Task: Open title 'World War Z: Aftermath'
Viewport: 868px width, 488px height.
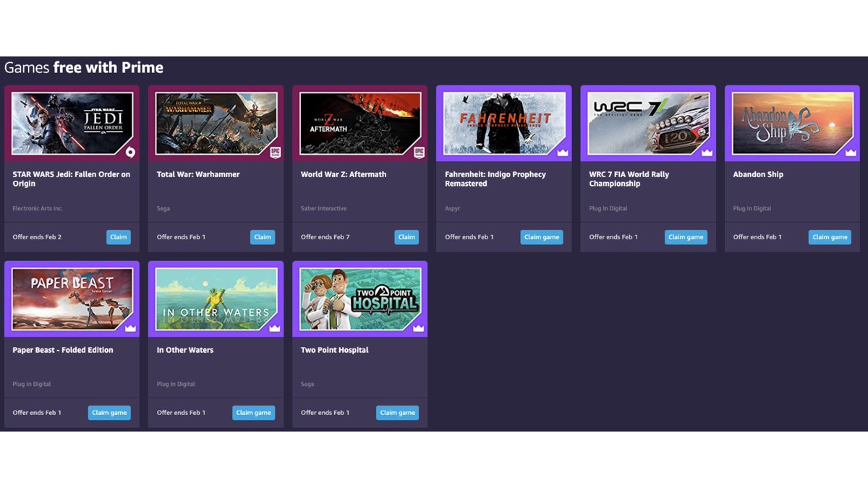Action: pos(344,174)
